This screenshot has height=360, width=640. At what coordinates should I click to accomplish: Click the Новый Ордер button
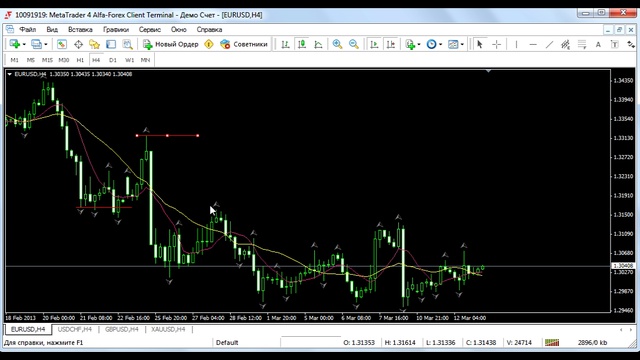click(x=171, y=44)
